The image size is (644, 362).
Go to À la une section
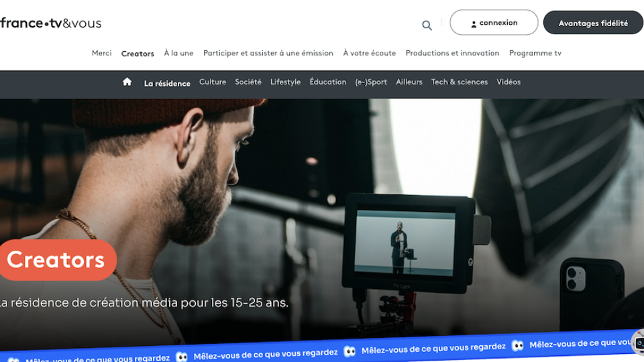(178, 54)
